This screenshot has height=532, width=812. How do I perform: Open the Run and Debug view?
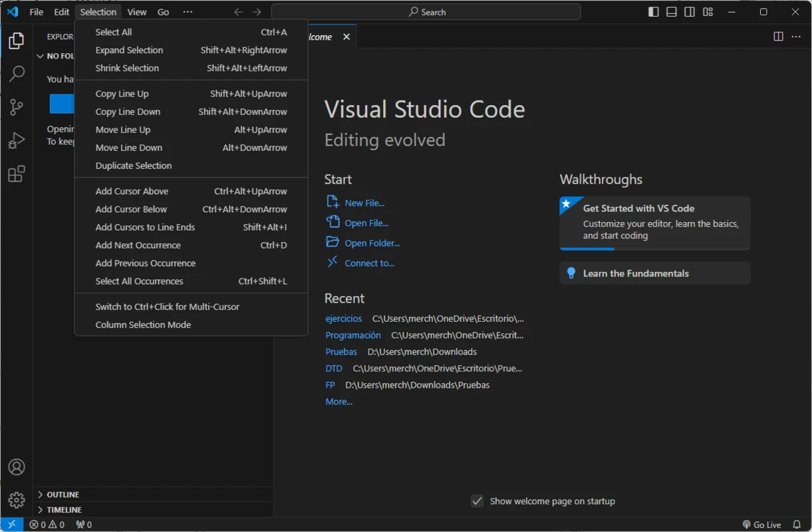click(17, 140)
